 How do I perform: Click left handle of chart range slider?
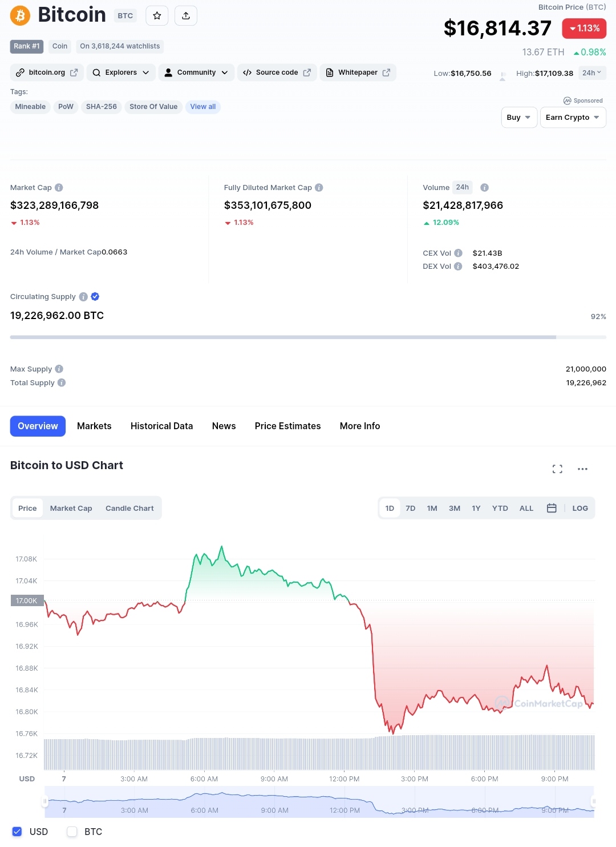coord(45,802)
